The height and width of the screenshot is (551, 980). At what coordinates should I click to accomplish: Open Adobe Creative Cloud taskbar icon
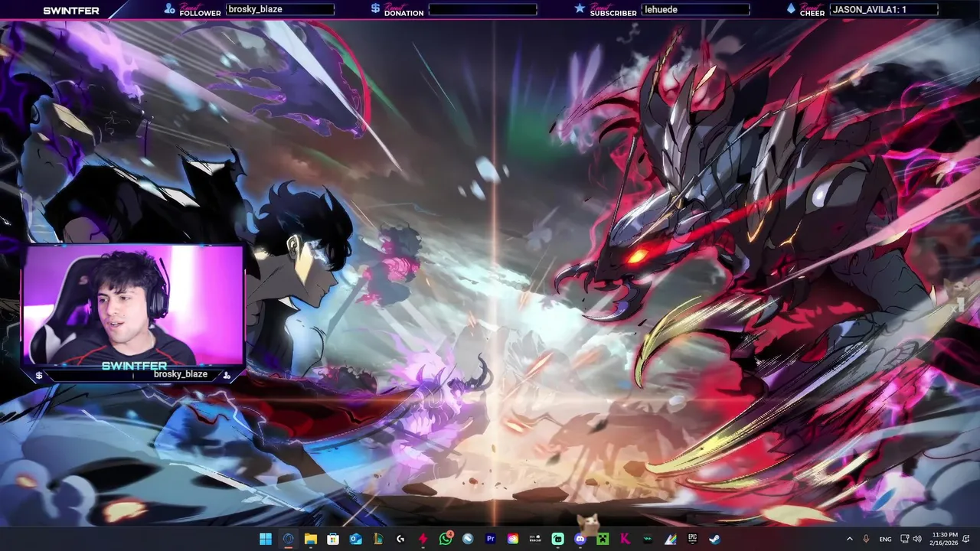coord(513,539)
